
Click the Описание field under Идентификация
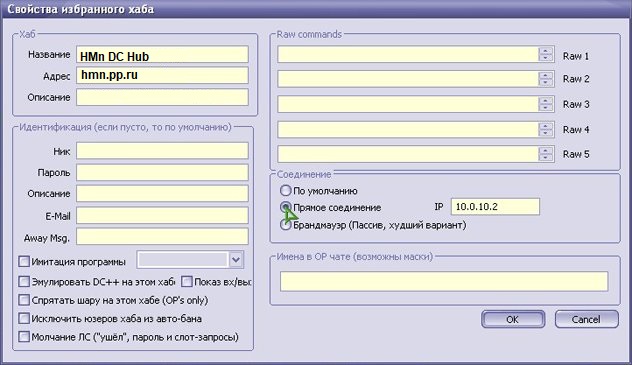(x=162, y=194)
